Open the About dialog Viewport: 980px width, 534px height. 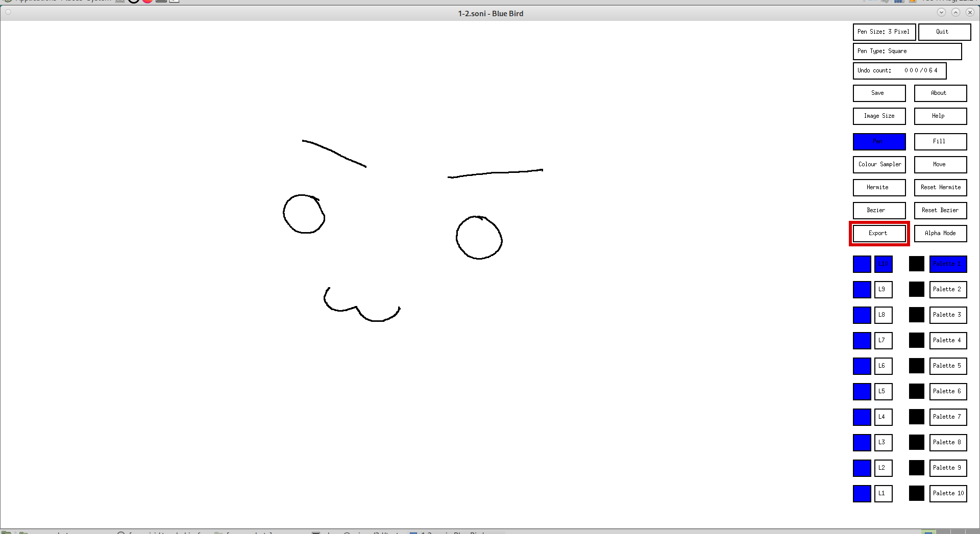click(x=940, y=93)
